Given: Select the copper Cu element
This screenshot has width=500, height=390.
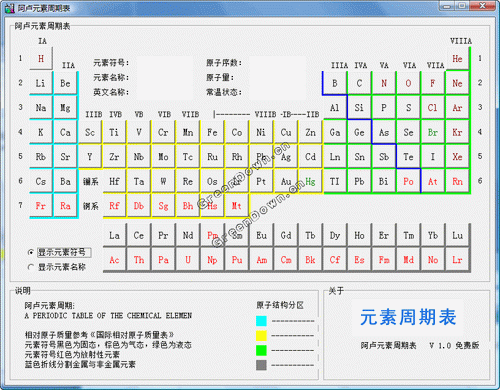Looking at the screenshot, I should click(286, 132).
